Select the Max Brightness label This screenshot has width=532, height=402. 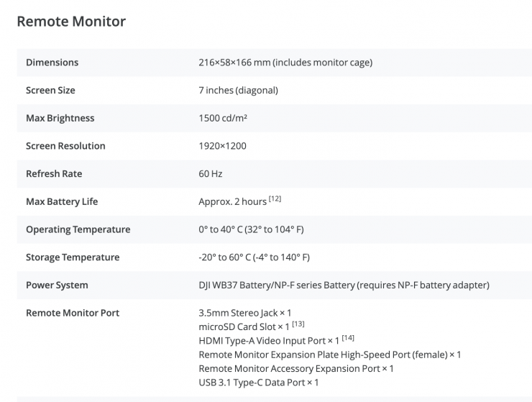[x=60, y=118]
